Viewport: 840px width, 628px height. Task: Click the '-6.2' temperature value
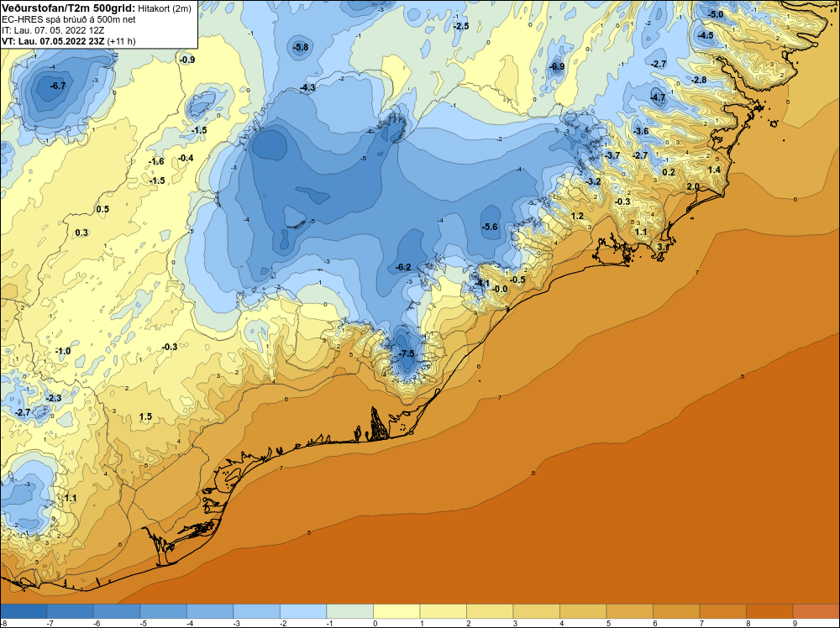pyautogui.click(x=403, y=267)
